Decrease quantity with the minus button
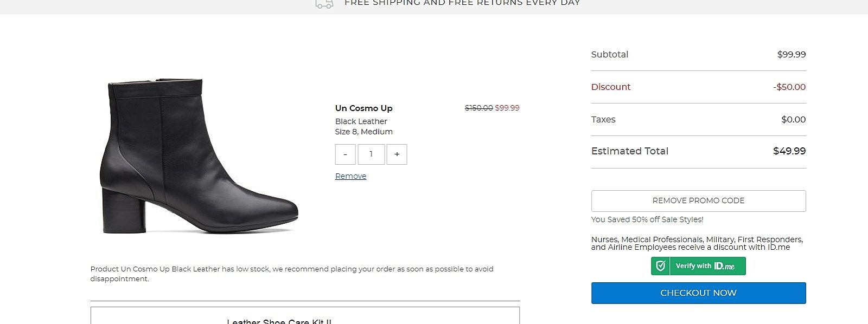868x324 pixels. [345, 154]
